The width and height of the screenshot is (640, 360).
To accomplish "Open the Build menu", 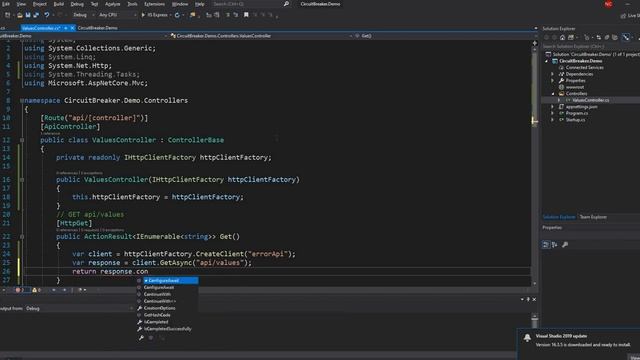I will (x=58, y=4).
